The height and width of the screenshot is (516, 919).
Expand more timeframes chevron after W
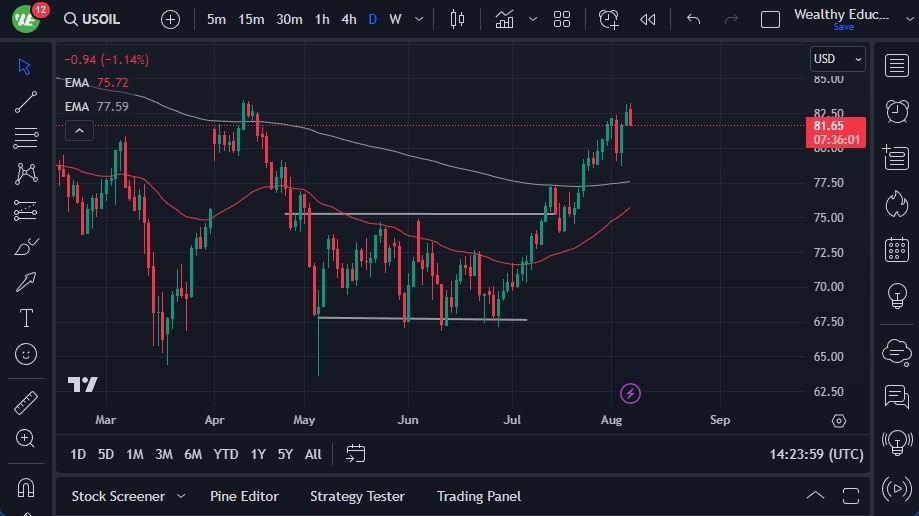coord(419,19)
